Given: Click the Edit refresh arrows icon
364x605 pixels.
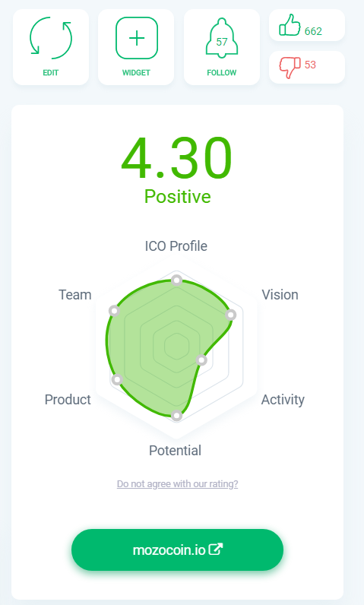Looking at the screenshot, I should click(51, 38).
